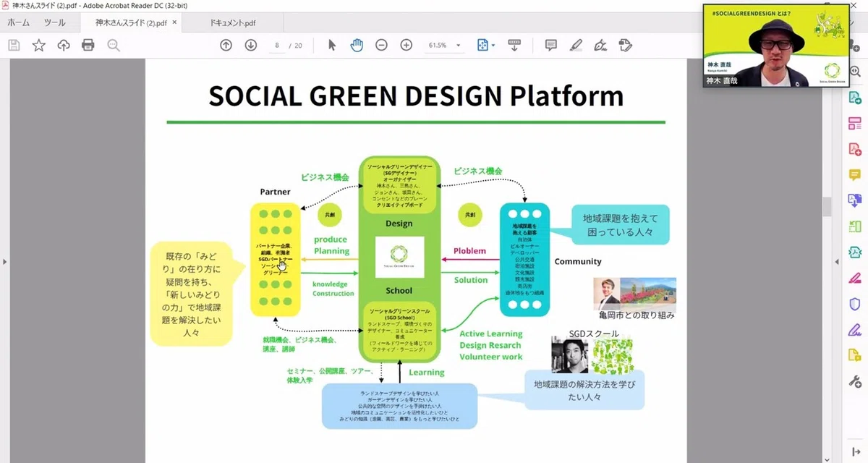Close the 神木さんスライド (2).pdf tab
Viewport: 868px width, 463px height.
point(174,22)
